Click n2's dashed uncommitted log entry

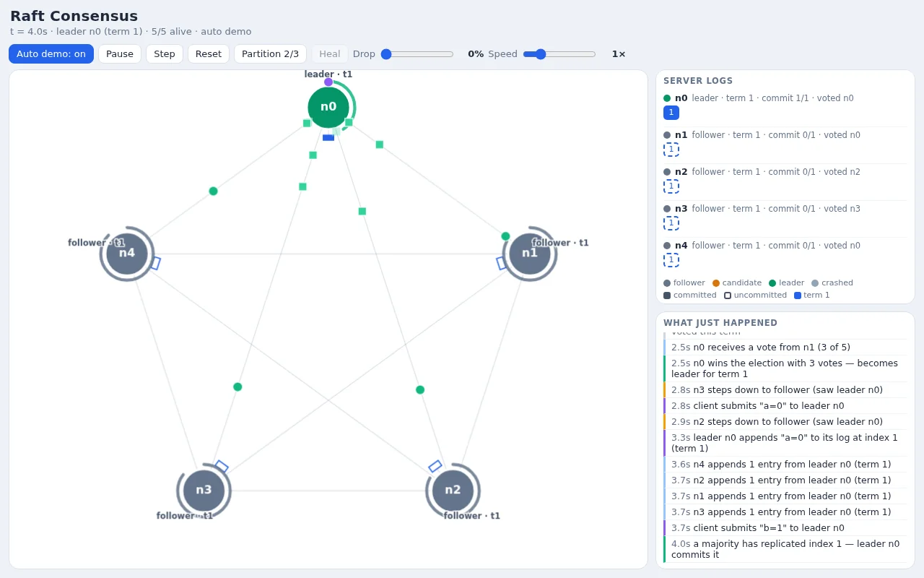[x=671, y=186]
